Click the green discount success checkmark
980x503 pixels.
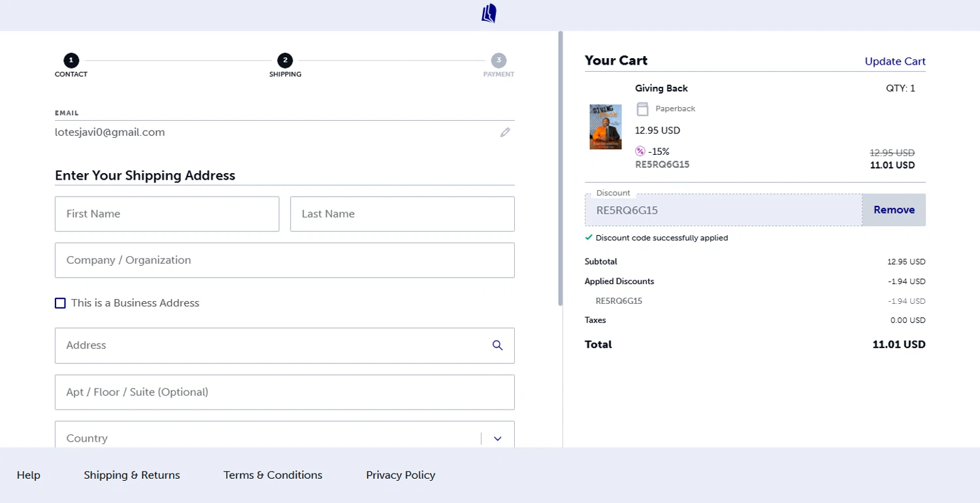click(589, 238)
